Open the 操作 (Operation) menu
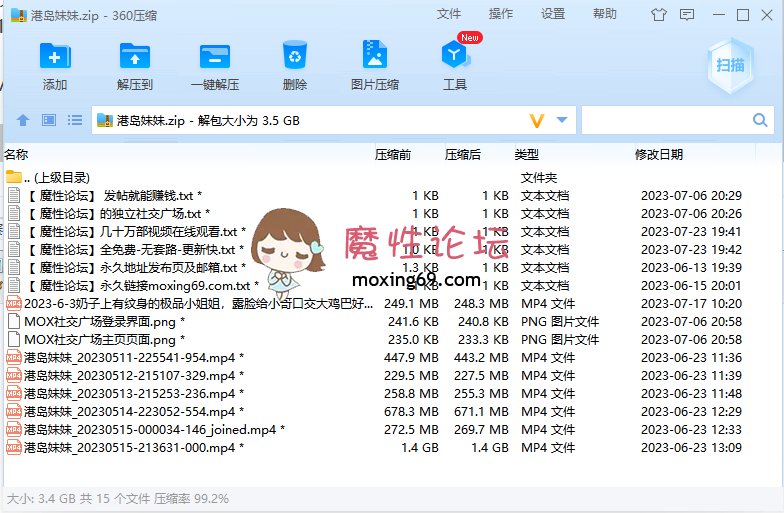The image size is (784, 513). [500, 14]
